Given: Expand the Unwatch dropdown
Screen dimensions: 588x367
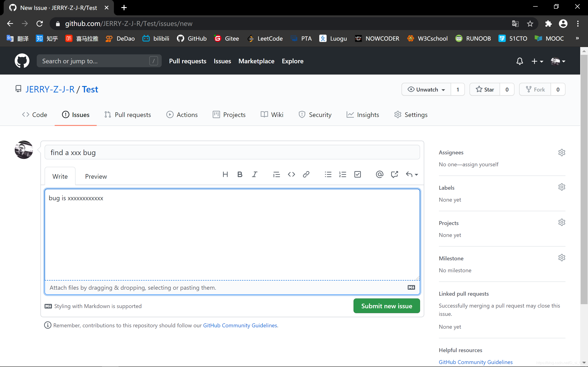Looking at the screenshot, I should (427, 89).
